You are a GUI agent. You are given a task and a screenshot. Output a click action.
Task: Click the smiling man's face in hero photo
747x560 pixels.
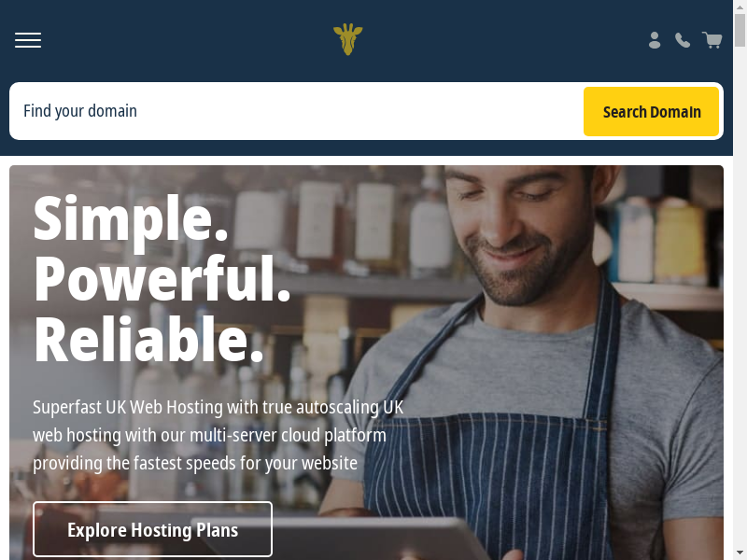tap(522, 233)
